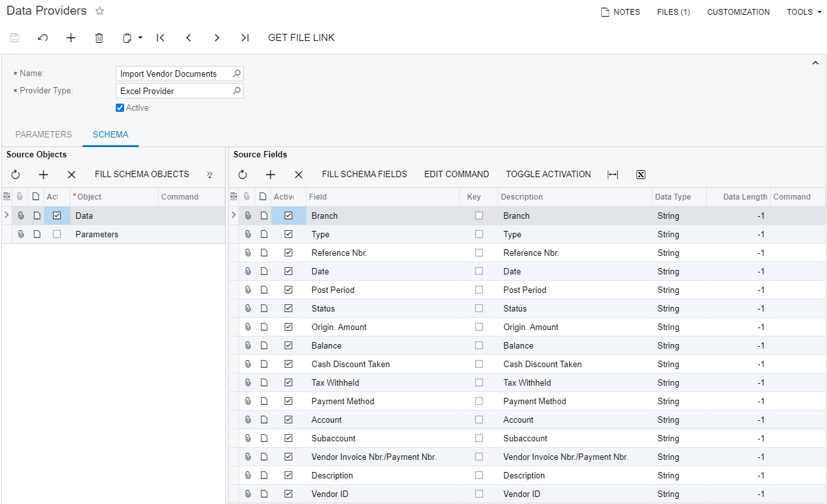This screenshot has width=827, height=504.
Task: Click the Undo icon in main toolbar
Action: point(43,38)
